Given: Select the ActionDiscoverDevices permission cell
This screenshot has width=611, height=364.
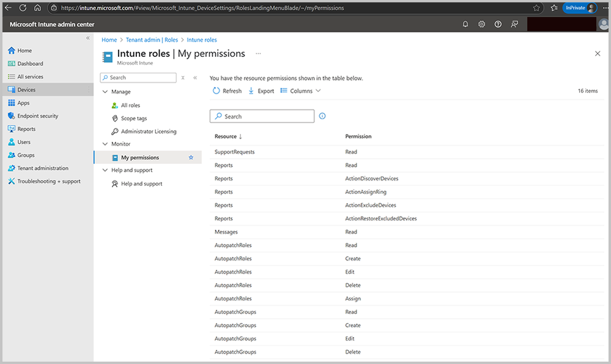Looking at the screenshot, I should click(372, 179).
